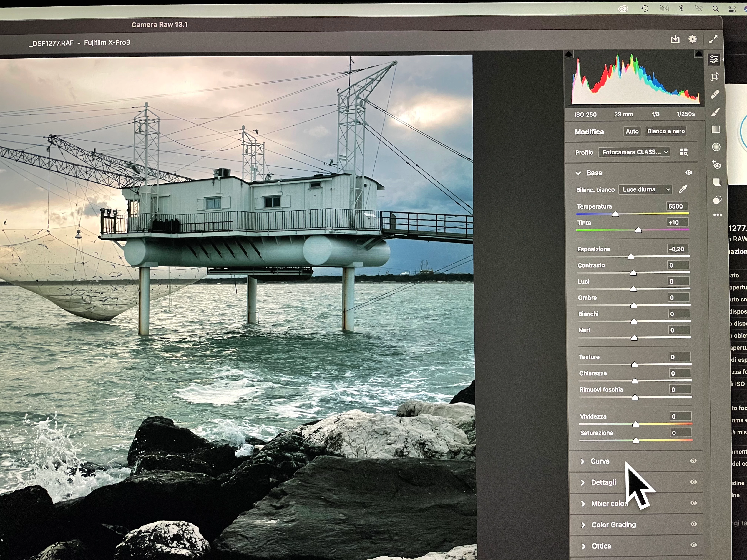Select the Graduated Filter tool
The width and height of the screenshot is (747, 560).
coord(716,130)
